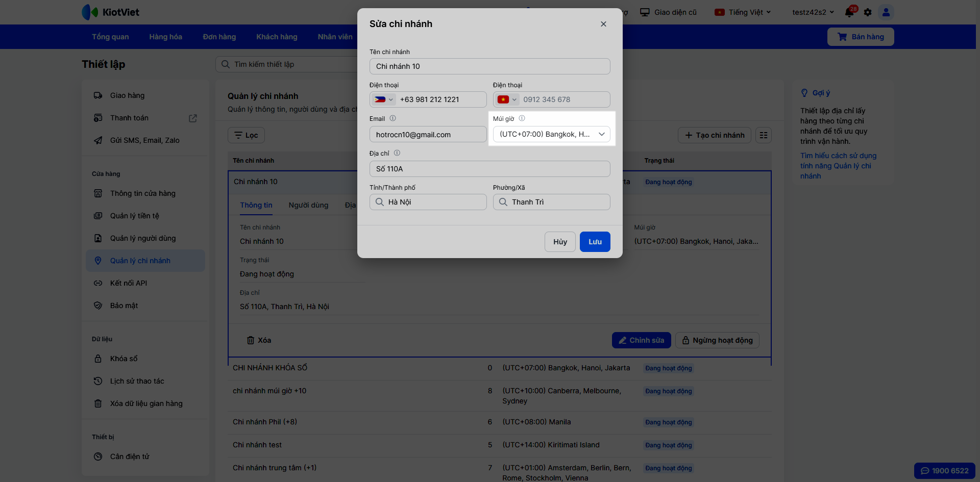This screenshot has width=980, height=482.
Task: Open the Hàng hóa menu
Action: 165,37
